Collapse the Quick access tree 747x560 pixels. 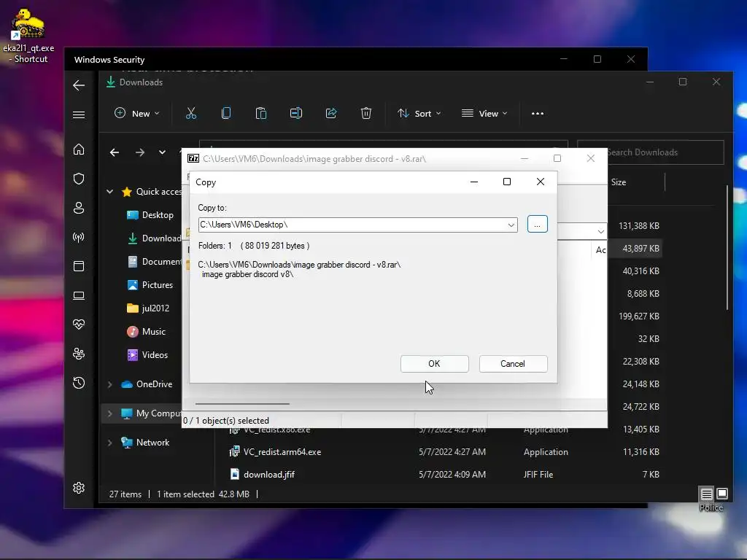tap(109, 192)
